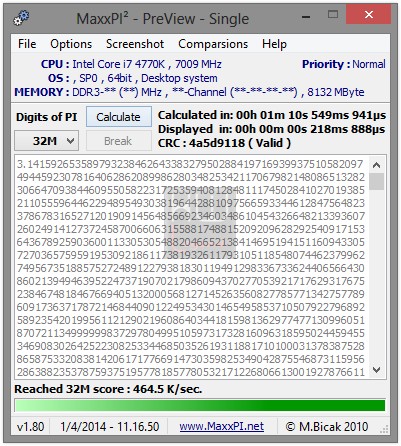The width and height of the screenshot is (401, 446).
Task: Click the scroll down arrow of PI digits
Action: pos(377,369)
